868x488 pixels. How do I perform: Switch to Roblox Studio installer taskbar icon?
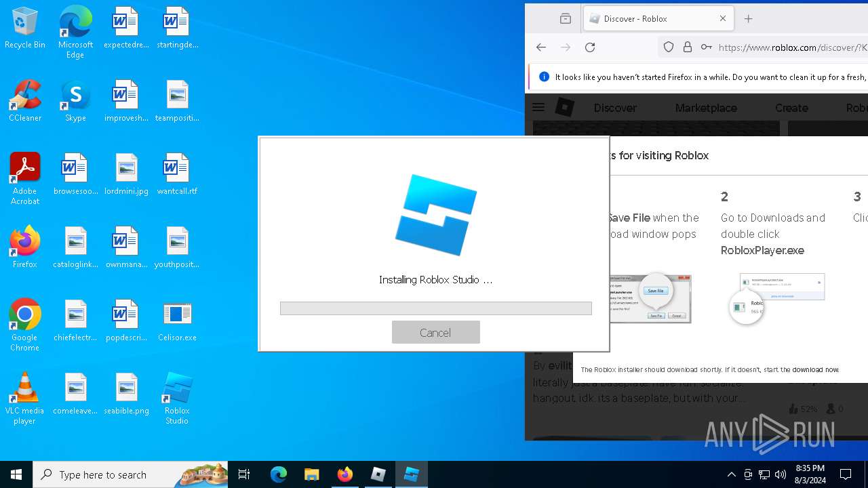pyautogui.click(x=411, y=474)
